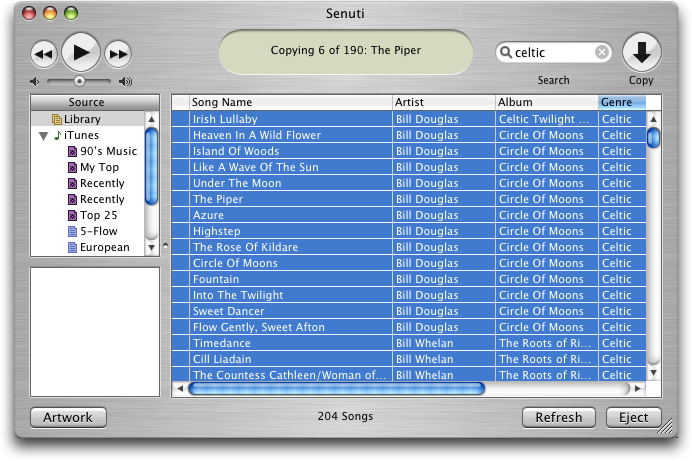The width and height of the screenshot is (692, 461).
Task: Select the song Under The Moon
Action: pos(237,183)
